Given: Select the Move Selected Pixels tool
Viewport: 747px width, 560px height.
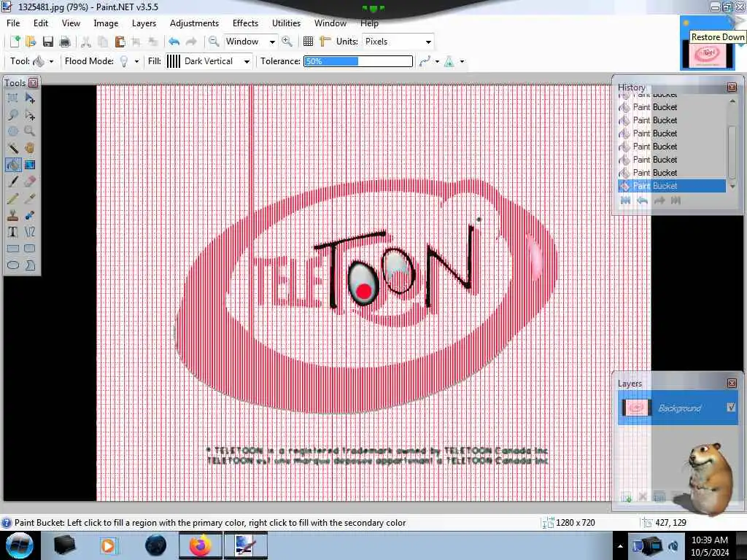Looking at the screenshot, I should coord(29,98).
